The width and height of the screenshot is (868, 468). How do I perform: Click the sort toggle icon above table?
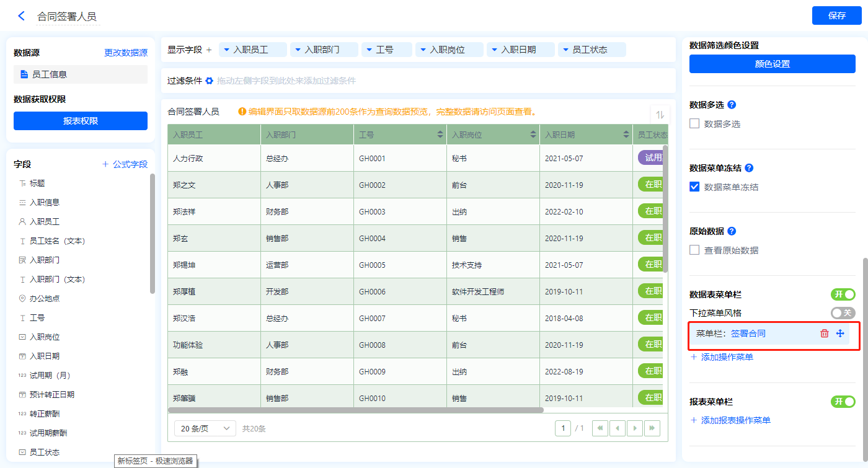660,115
